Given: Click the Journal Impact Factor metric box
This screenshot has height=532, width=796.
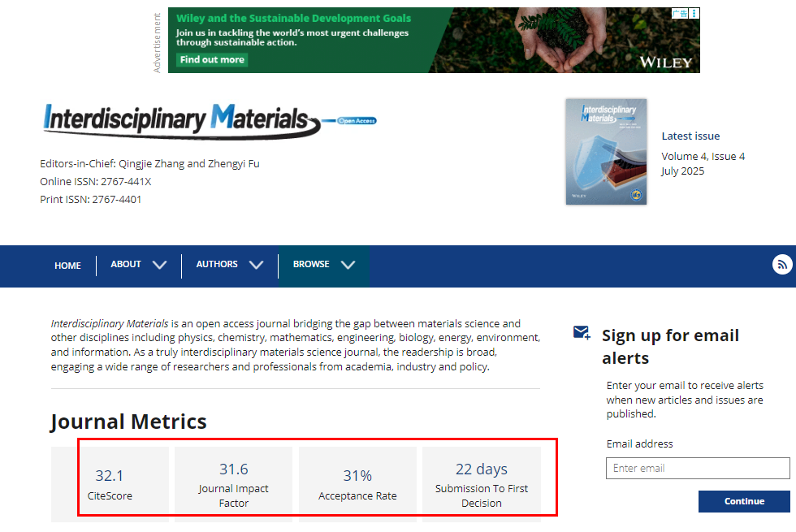Looking at the screenshot, I should [233, 479].
